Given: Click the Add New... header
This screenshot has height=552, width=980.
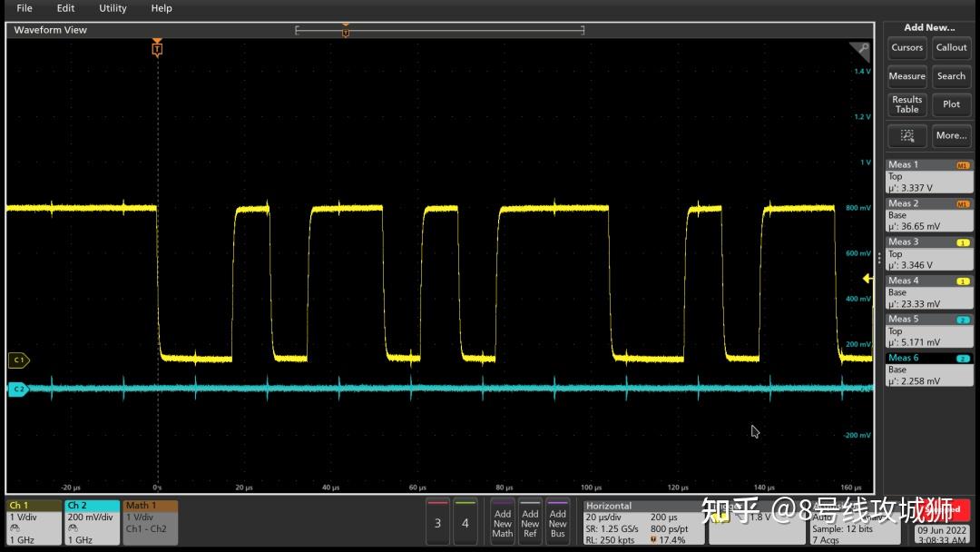Looking at the screenshot, I should click(929, 27).
